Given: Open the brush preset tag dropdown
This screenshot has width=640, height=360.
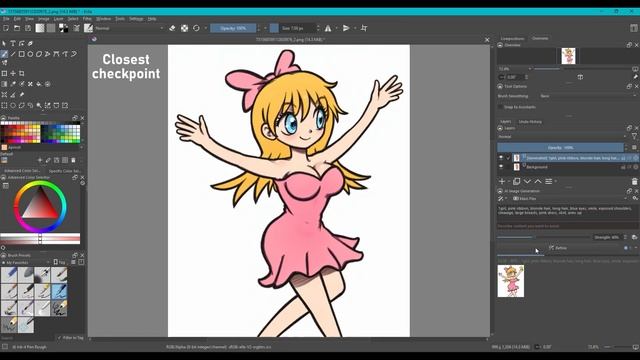Looking at the screenshot, I should [25, 262].
